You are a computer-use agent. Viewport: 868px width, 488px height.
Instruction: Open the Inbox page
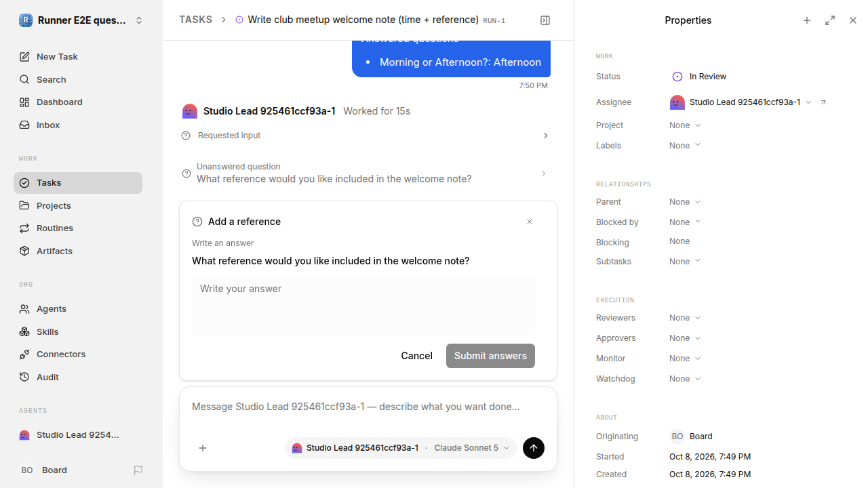78,125
